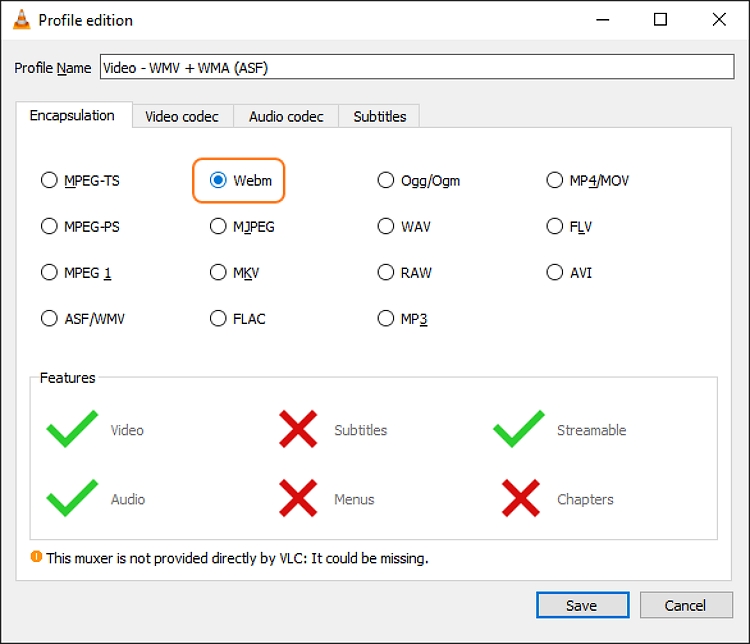Click the green checkmark next to Video
The height and width of the screenshot is (644, 750).
coord(72,429)
